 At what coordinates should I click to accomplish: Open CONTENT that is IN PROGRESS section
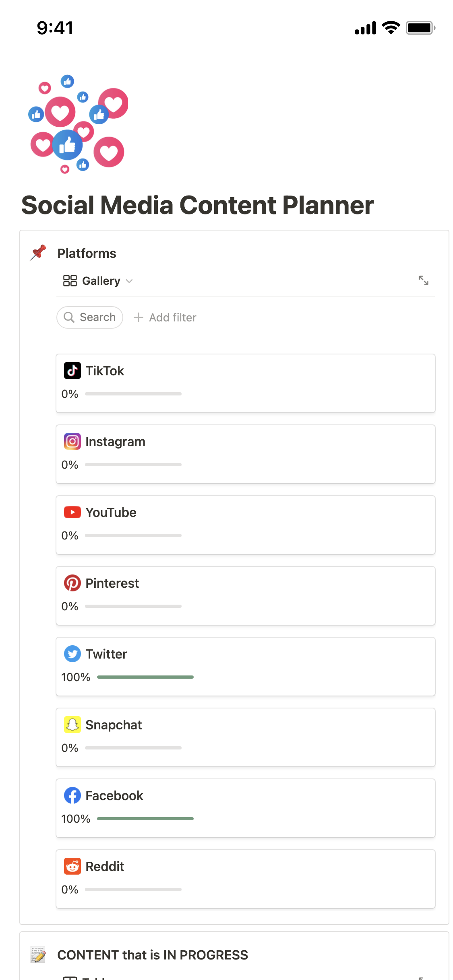point(152,955)
